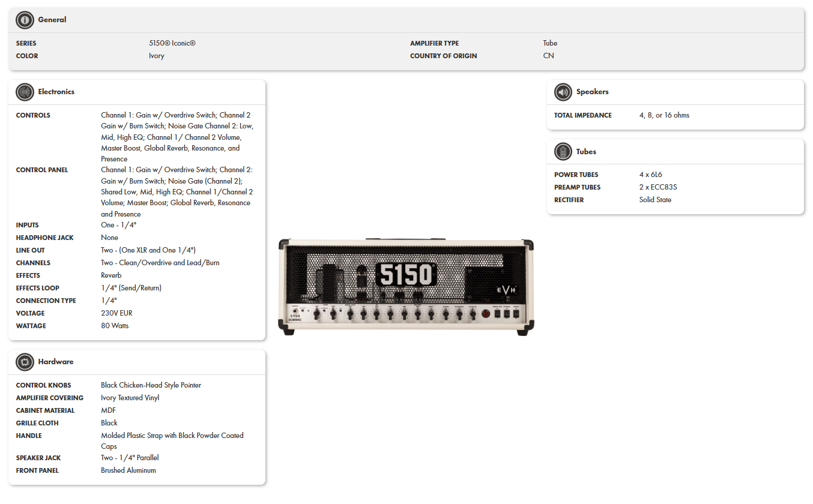Screen dimensions: 813x504
Task: Click the Hardware section icon
Action: tap(25, 362)
